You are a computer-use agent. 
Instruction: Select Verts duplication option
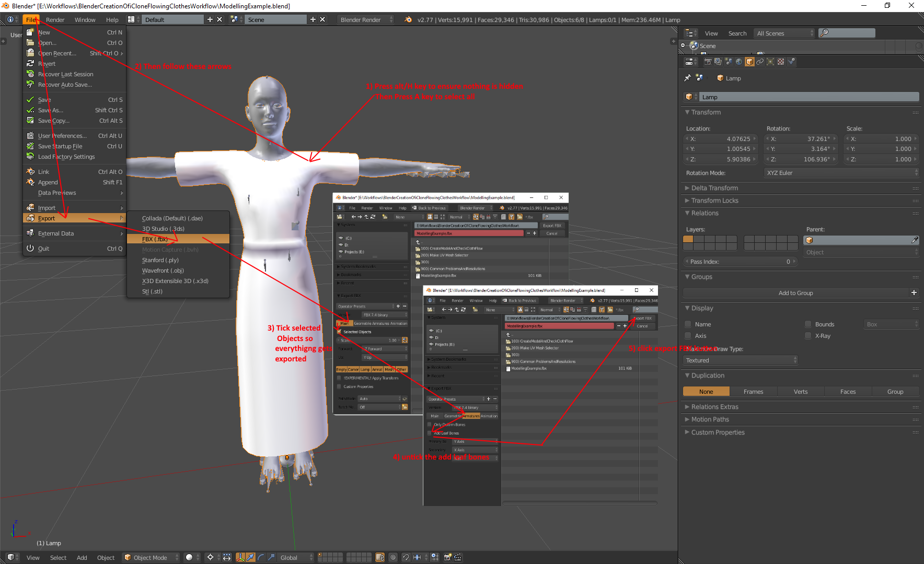(801, 392)
